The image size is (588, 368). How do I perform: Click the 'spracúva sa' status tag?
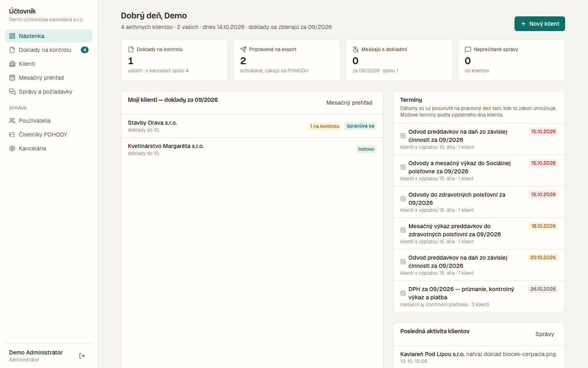(x=360, y=126)
